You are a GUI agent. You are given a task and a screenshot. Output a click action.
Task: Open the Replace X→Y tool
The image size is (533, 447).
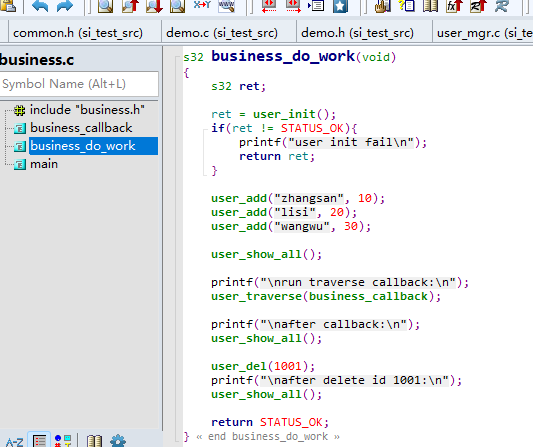[x=202, y=5]
